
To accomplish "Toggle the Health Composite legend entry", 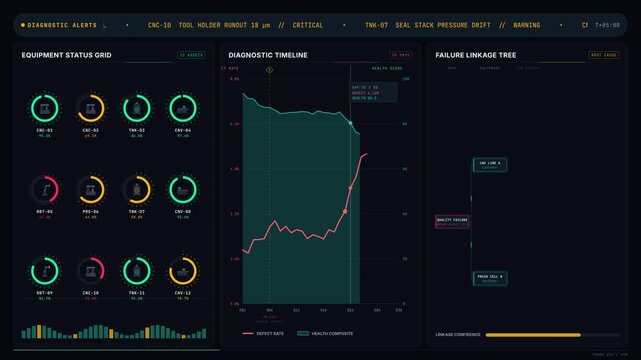I will tap(325, 333).
